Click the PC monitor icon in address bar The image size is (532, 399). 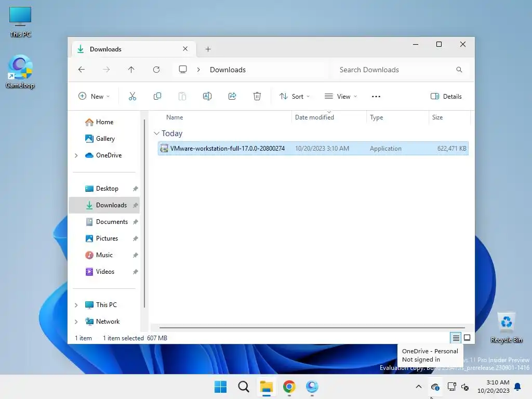(183, 70)
